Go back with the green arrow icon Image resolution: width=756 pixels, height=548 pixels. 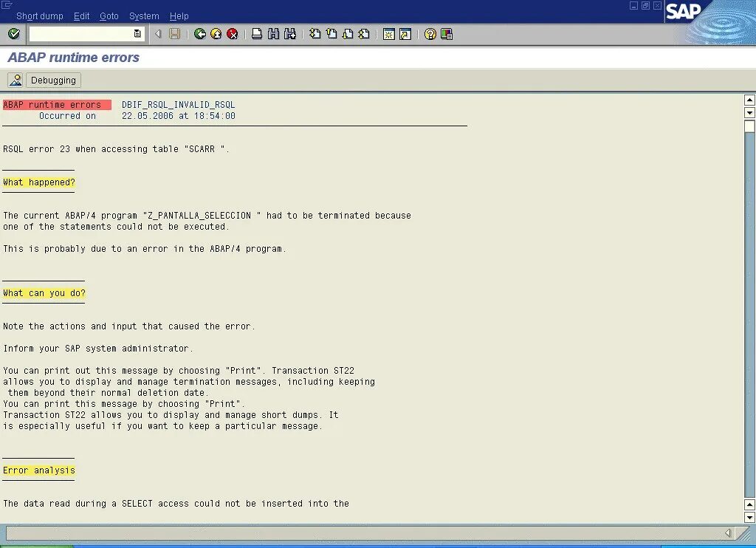point(199,34)
